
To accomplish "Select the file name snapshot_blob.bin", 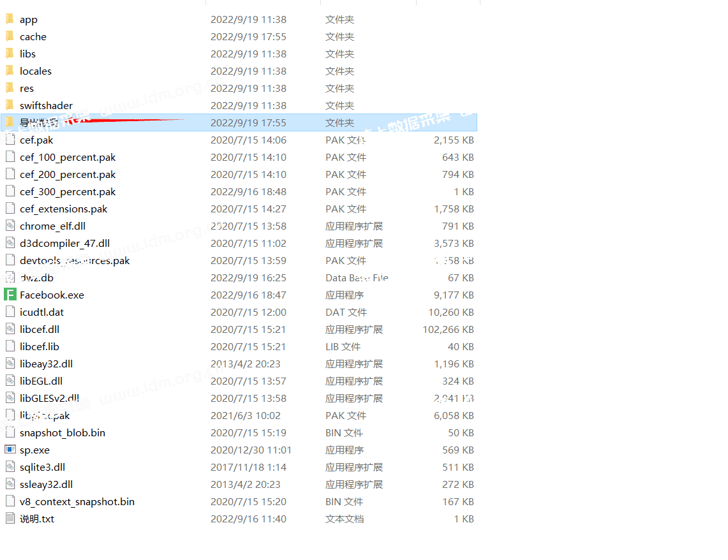I will pyautogui.click(x=63, y=433).
